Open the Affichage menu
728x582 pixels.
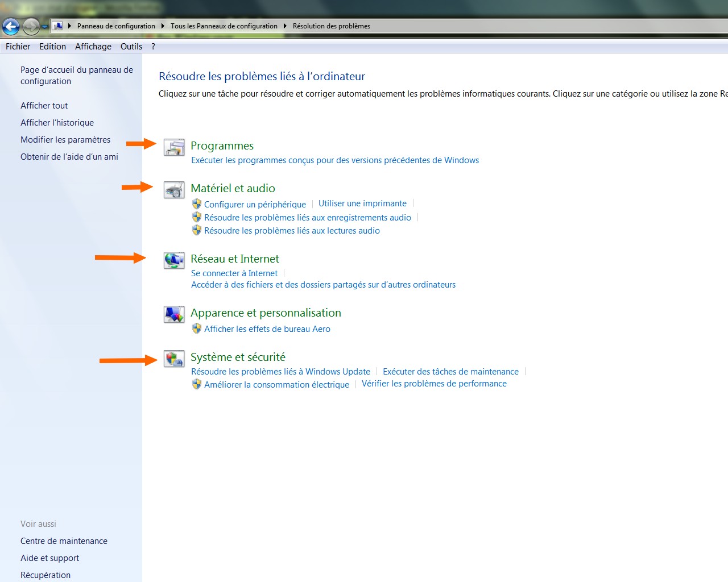coord(93,47)
